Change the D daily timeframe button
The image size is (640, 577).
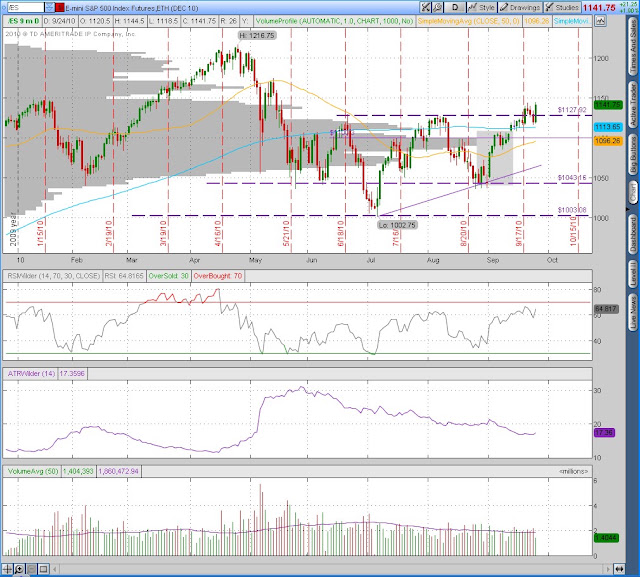(455, 7)
